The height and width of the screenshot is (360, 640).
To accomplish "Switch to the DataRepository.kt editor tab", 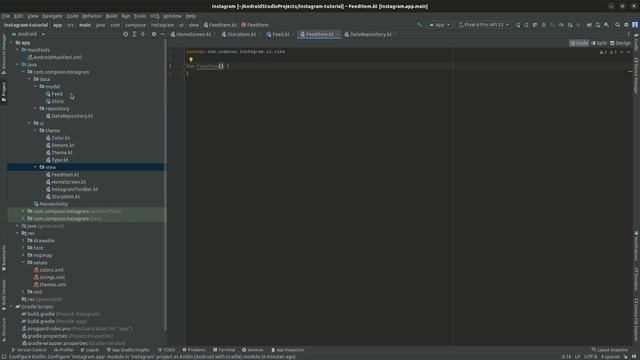I will pos(371,34).
